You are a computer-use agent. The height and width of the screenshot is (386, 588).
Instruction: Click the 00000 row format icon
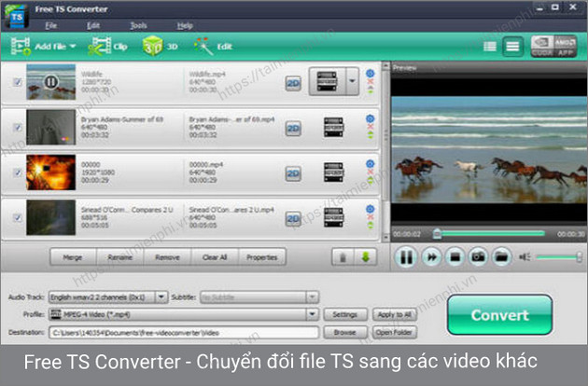tap(333, 172)
